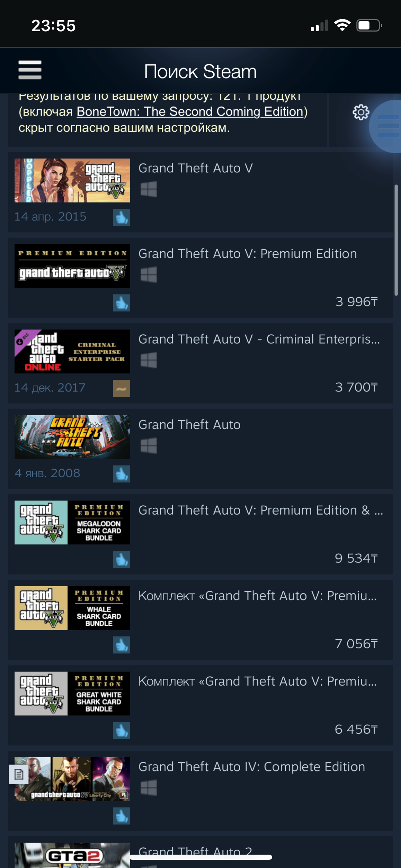Open Grand Theft Auto V: Premium Edition title
The image size is (401, 868).
[247, 254]
